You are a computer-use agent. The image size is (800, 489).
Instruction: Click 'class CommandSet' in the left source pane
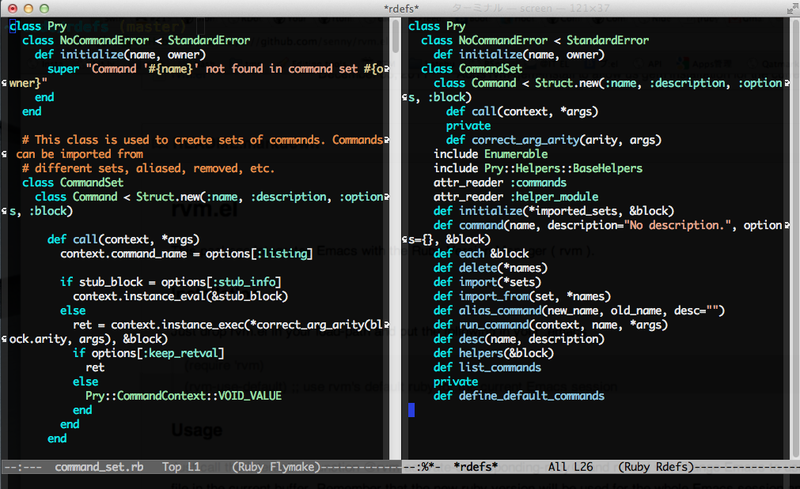pos(72,183)
